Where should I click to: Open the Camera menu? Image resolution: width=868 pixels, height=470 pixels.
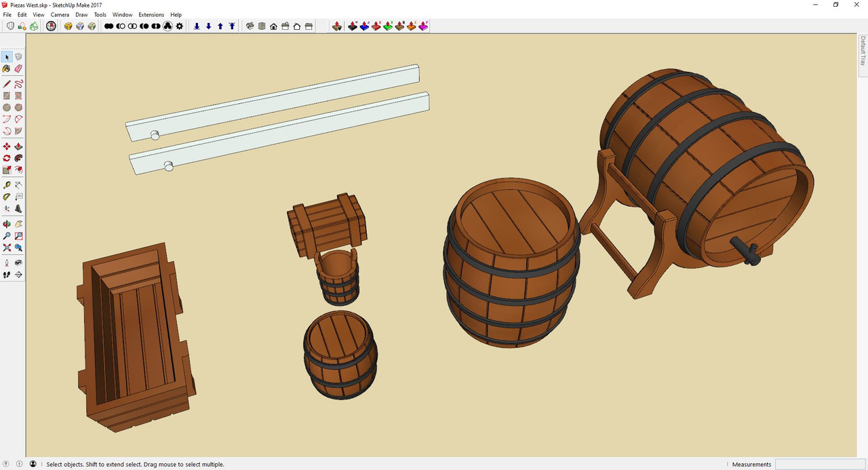click(60, 14)
